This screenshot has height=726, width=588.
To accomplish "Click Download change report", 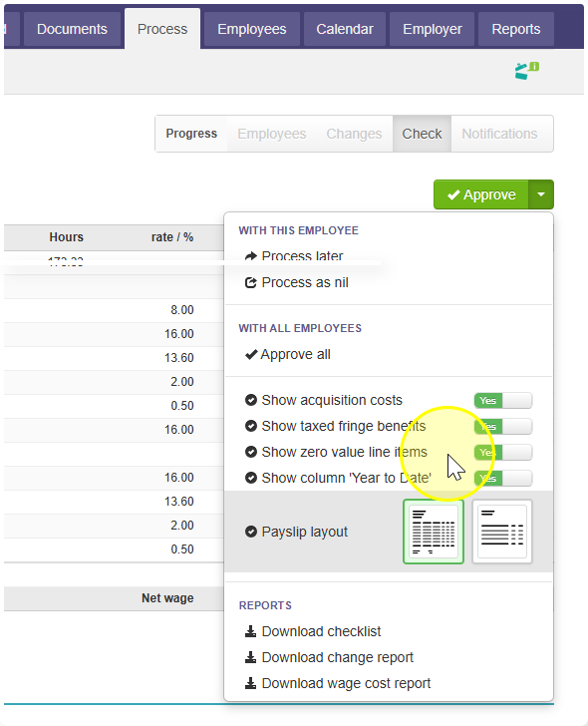I will click(337, 657).
